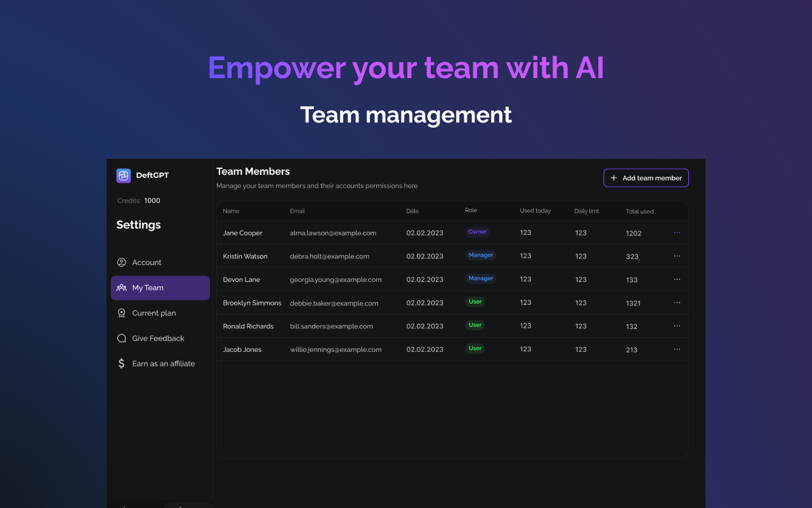
Task: Select Jane Cooper's Owner role badge
Action: (477, 232)
